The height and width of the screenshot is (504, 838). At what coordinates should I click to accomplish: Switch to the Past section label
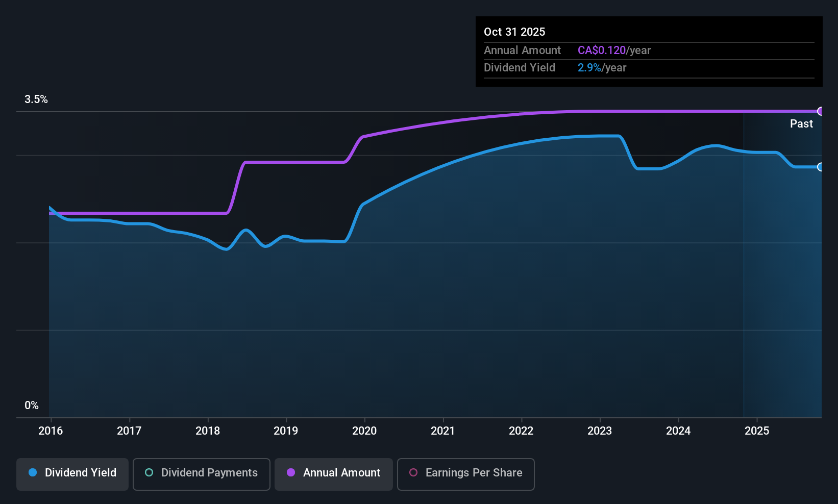click(801, 123)
